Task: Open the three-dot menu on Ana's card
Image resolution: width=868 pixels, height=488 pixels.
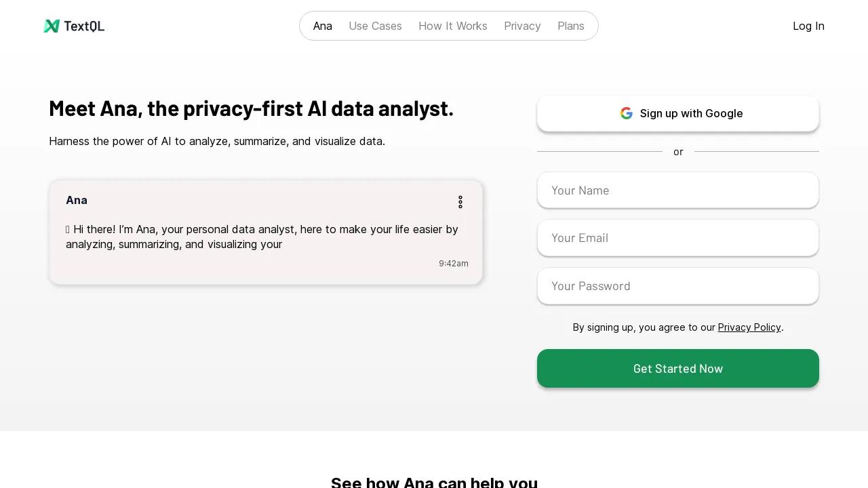Action: [x=460, y=202]
